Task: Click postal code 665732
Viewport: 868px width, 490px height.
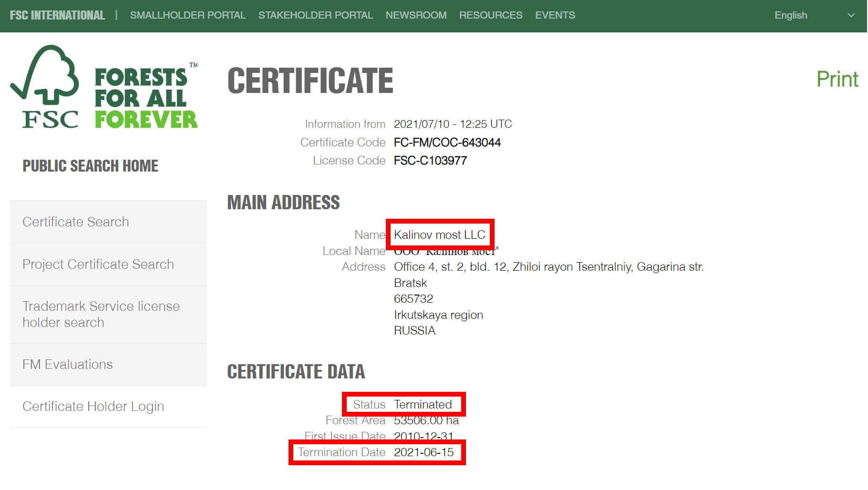Action: (x=413, y=299)
